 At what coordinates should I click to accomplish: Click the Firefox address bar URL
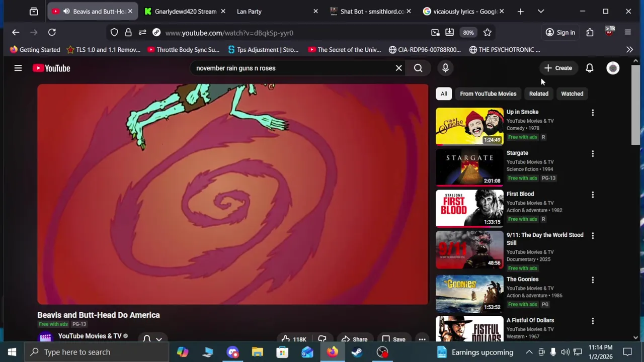point(229,33)
